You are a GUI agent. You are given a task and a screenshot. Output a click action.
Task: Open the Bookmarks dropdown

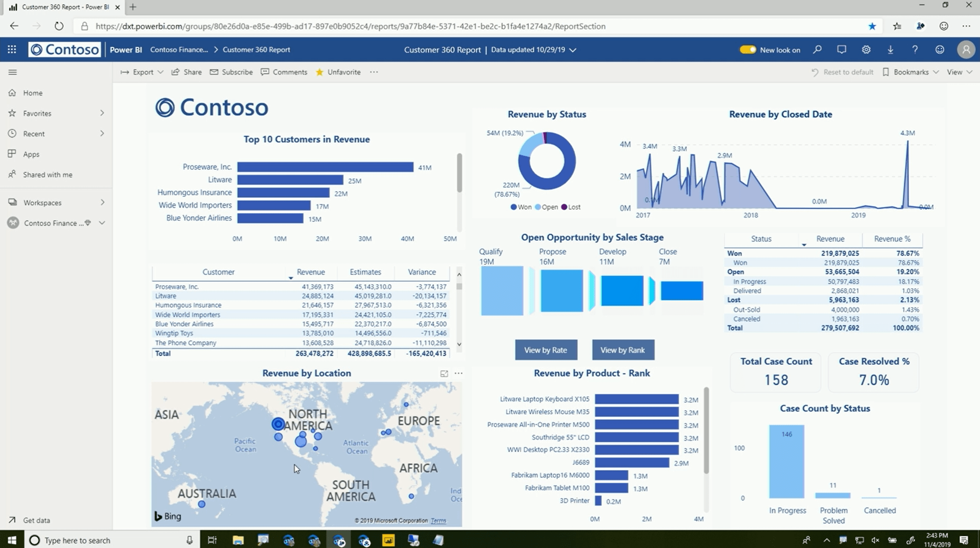click(x=911, y=72)
